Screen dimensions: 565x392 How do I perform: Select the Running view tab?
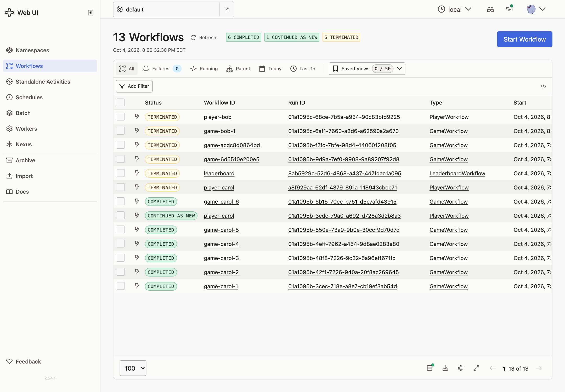(204, 69)
